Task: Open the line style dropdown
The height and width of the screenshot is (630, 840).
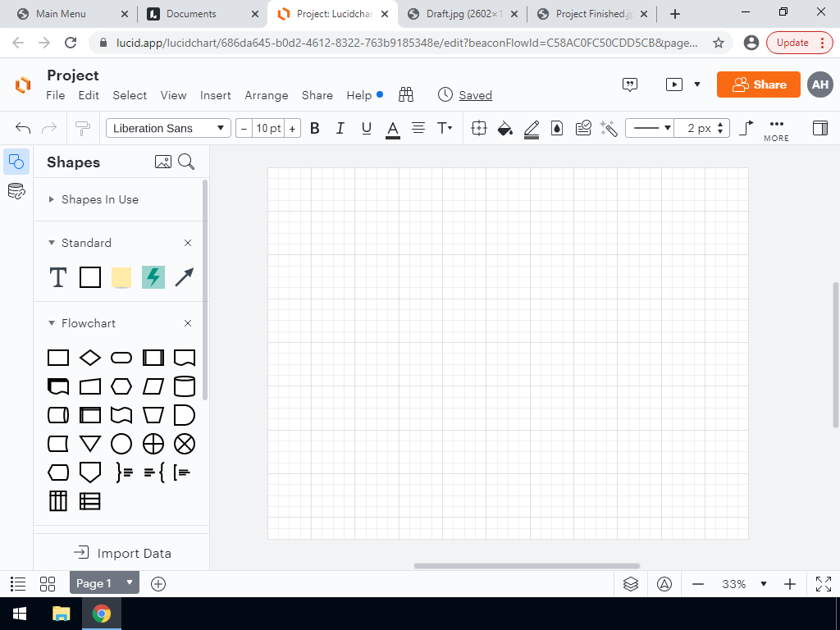Action: pos(650,128)
